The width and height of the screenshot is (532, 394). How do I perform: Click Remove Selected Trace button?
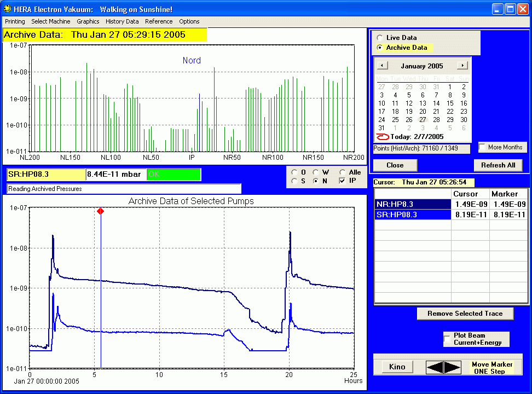(465, 314)
